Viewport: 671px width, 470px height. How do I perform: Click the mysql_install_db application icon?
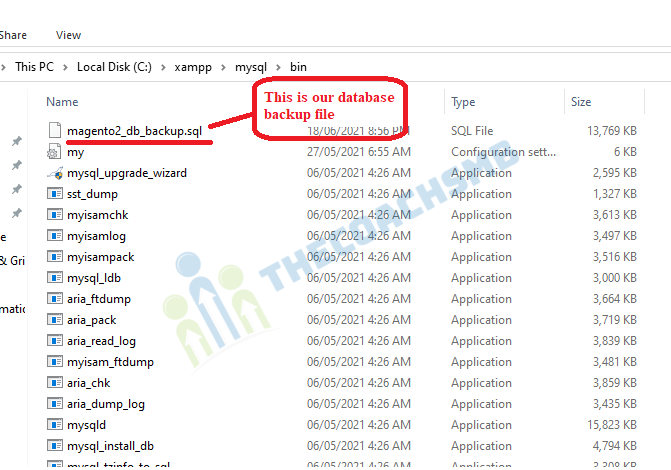pos(55,445)
